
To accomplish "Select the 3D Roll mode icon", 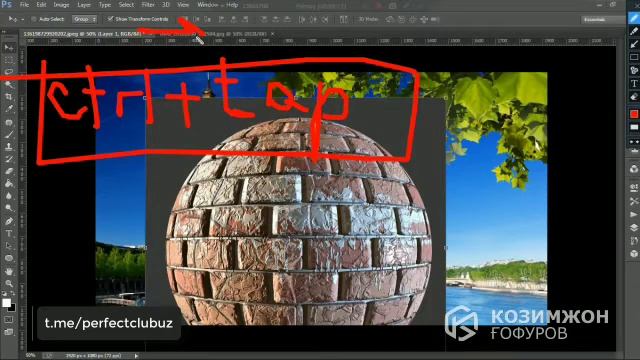I will (x=402, y=19).
